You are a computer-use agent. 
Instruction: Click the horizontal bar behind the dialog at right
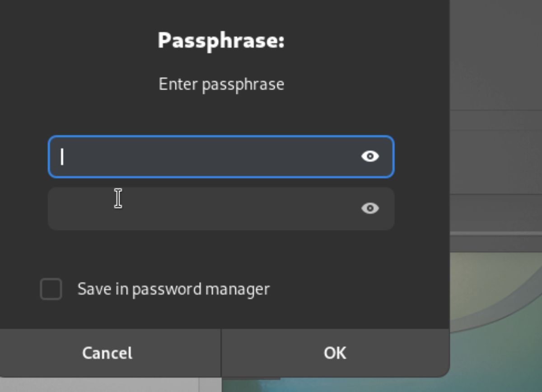[496, 233]
